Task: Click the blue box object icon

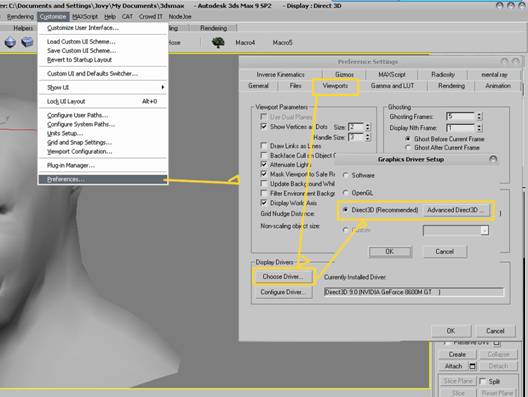Action: click(x=27, y=42)
